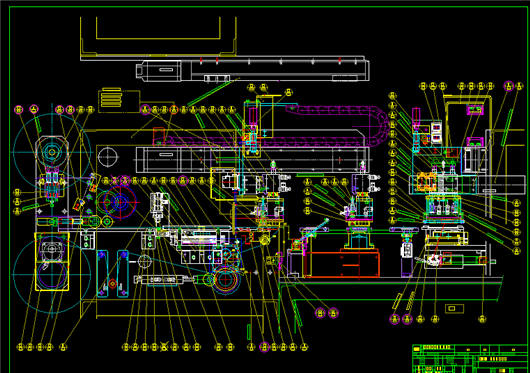This screenshot has height=373, width=530.
Task: Pick the orange patterned block on right assembly
Action: tap(427, 182)
